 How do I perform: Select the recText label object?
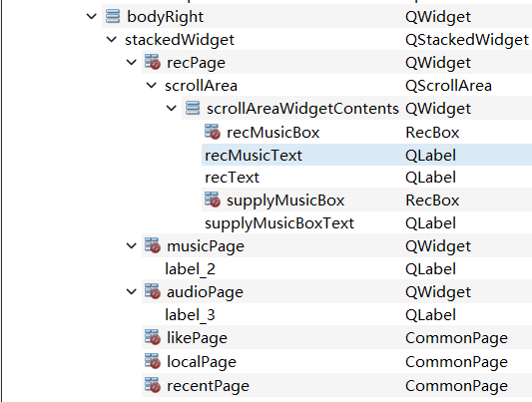(x=233, y=178)
